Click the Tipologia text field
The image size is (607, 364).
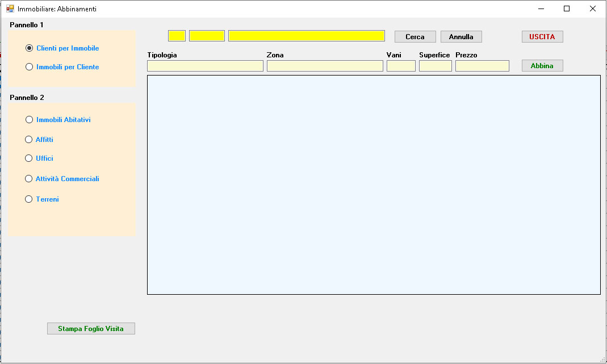205,66
